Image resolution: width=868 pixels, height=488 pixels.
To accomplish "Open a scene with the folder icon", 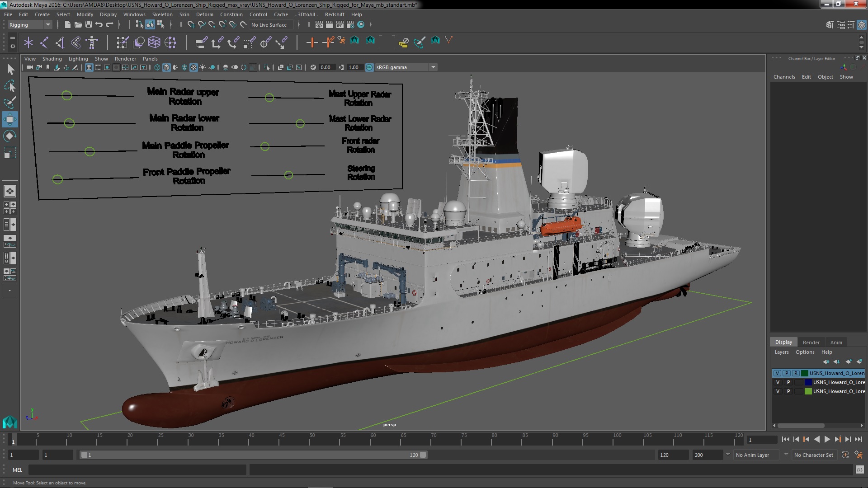I will pyautogui.click(x=78, y=25).
